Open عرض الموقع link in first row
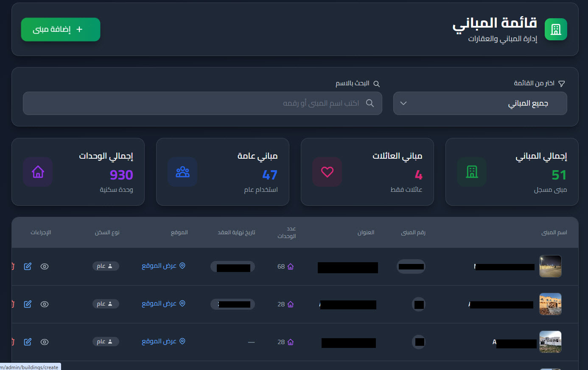The width and height of the screenshot is (588, 370). 163,266
